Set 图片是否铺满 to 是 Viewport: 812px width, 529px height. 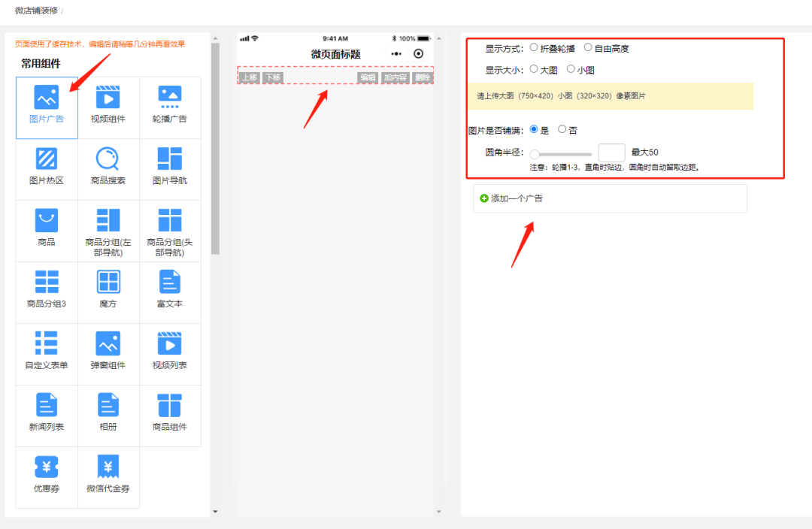click(x=533, y=129)
